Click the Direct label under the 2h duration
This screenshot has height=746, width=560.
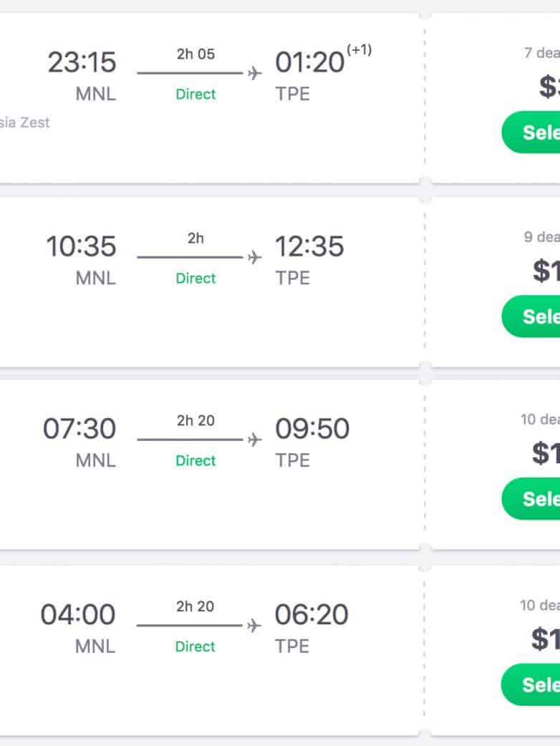tap(195, 278)
